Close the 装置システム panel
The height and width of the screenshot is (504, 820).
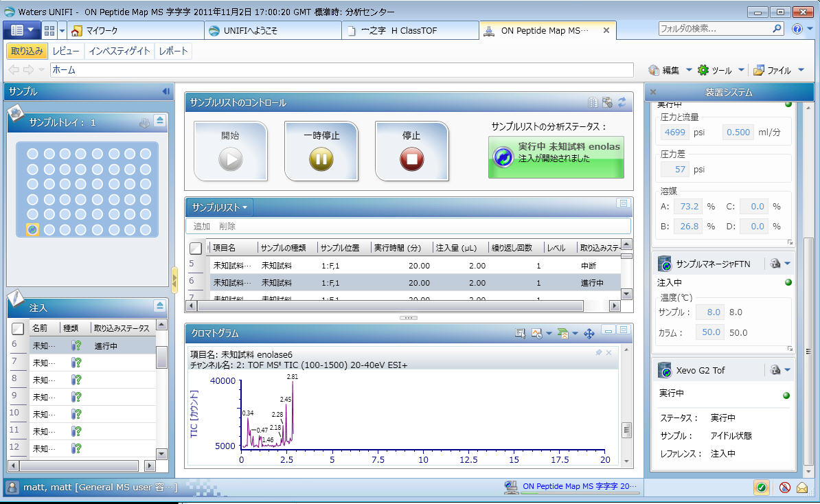652,92
